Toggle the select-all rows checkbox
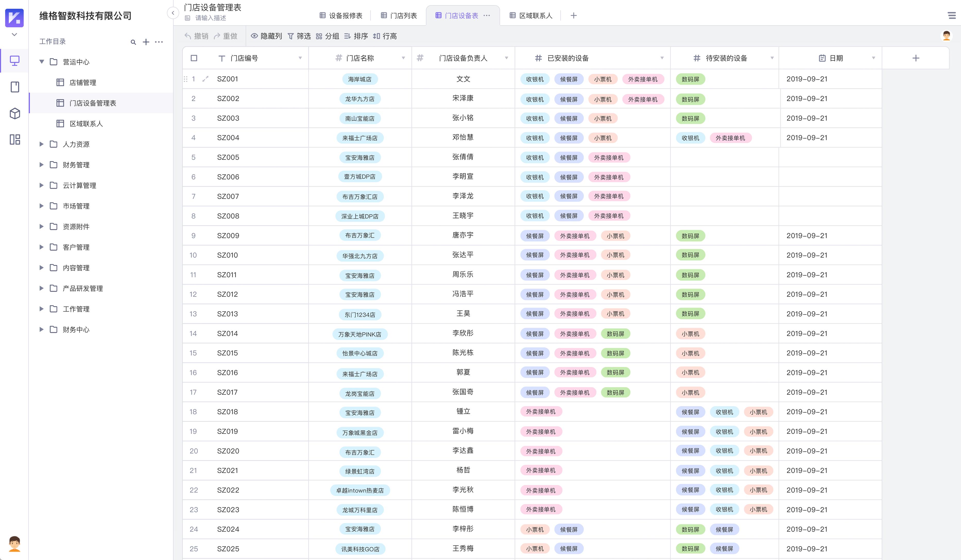 pos(194,58)
